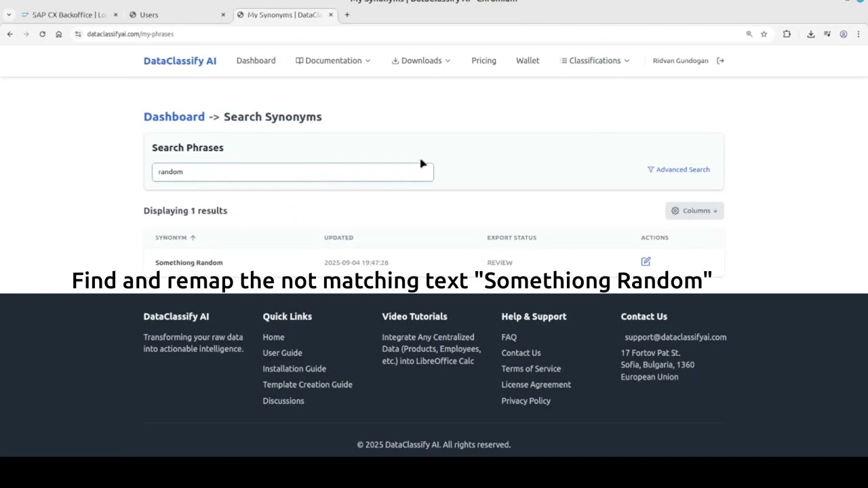868x488 pixels.
Task: Open the Dashboard nav menu item
Action: tap(256, 60)
